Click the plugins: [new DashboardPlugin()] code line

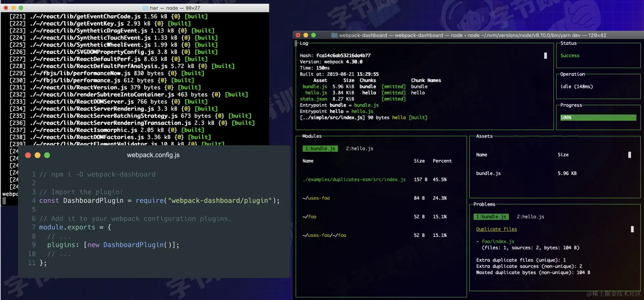pos(113,245)
